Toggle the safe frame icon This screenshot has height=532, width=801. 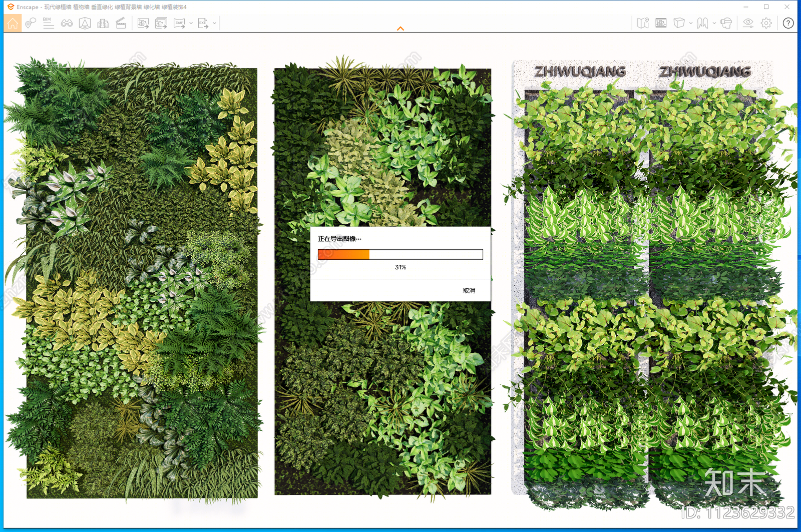click(85, 23)
